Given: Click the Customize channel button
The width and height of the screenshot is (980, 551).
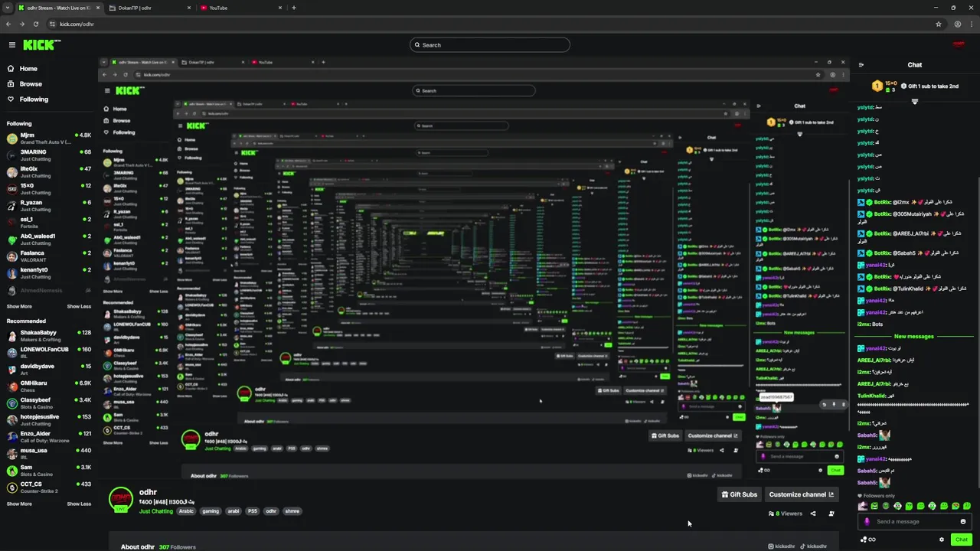Looking at the screenshot, I should point(801,494).
